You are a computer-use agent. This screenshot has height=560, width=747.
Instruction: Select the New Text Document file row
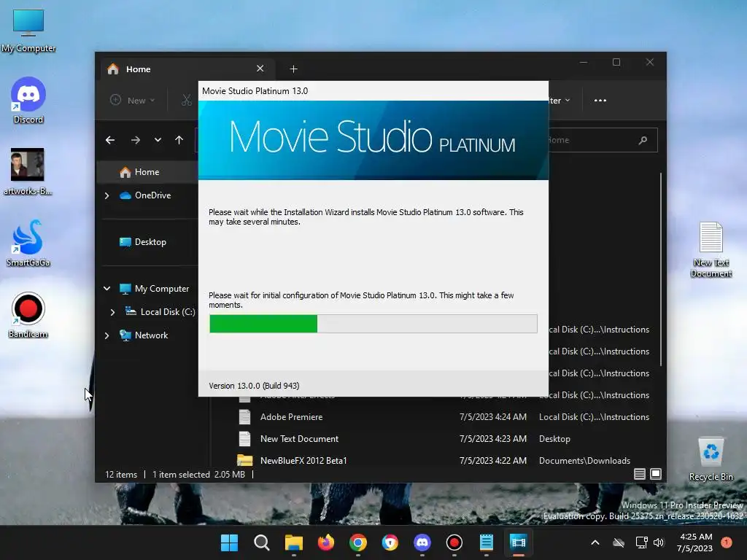[x=443, y=439]
